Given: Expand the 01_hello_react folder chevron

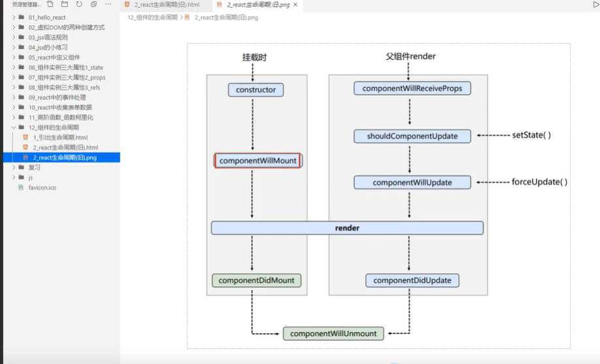Looking at the screenshot, I should 14,17.
